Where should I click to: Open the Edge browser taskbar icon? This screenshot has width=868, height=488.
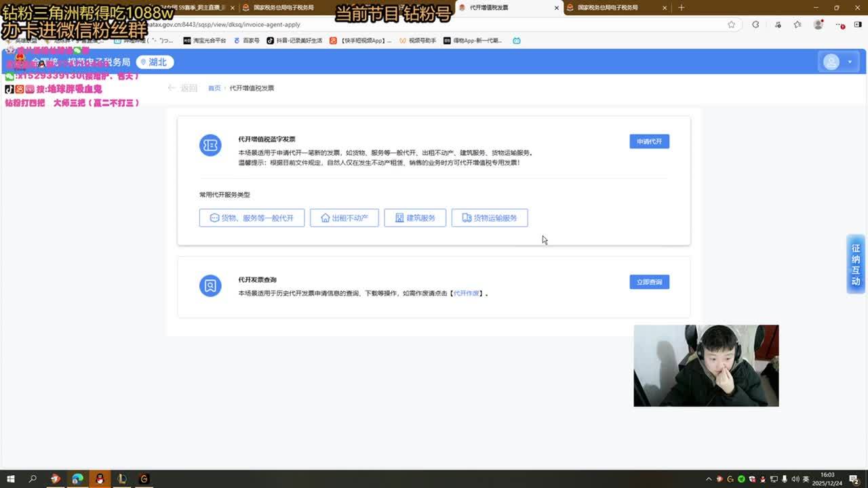(77, 479)
